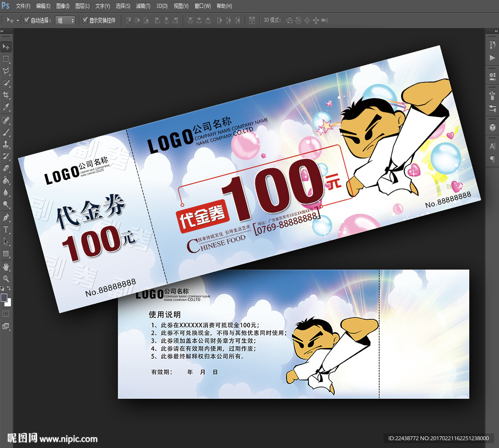Open the Paragraph panel icon
The height and width of the screenshot is (448, 499).
pos(492,159)
